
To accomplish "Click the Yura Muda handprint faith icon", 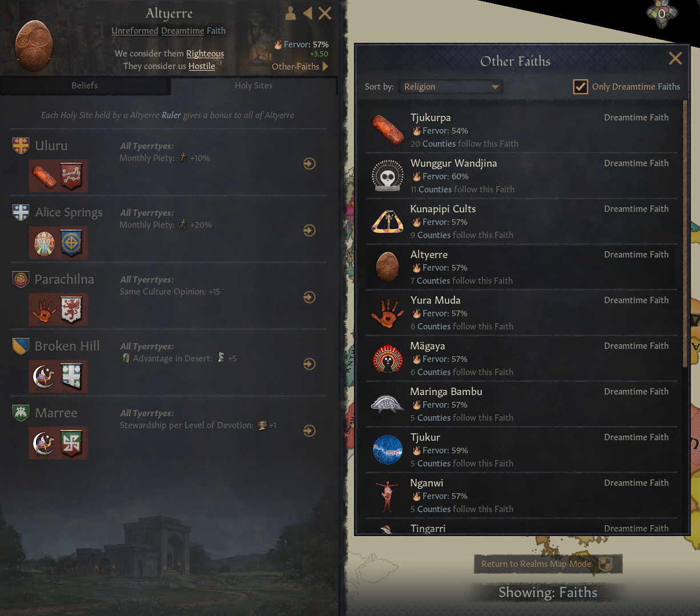I will click(x=388, y=313).
